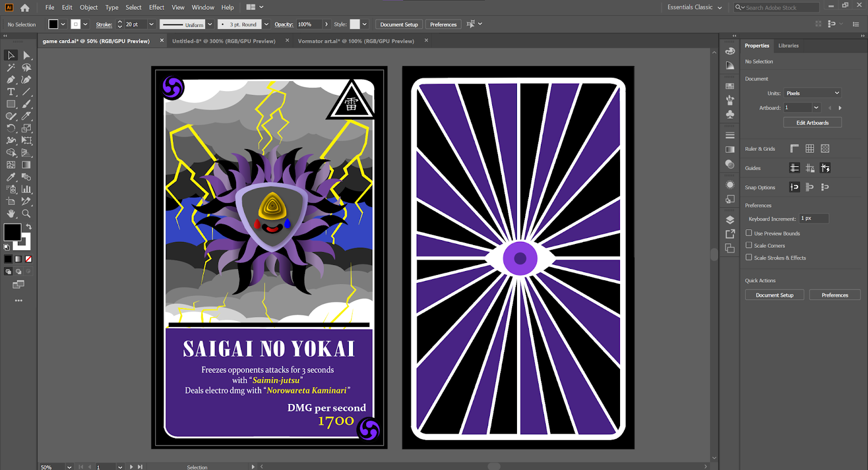
Task: Enable Scale Corners checkbox
Action: point(749,246)
